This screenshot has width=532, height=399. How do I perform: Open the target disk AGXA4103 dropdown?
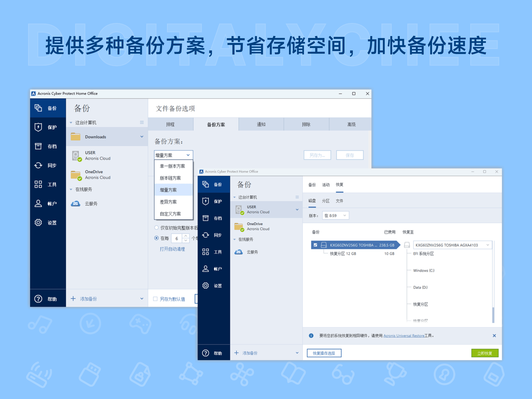click(488, 245)
